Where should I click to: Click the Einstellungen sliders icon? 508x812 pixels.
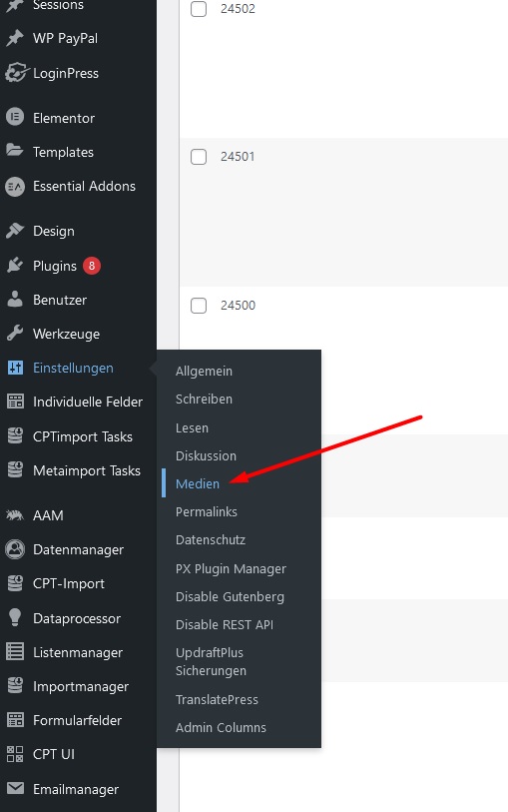point(15,368)
